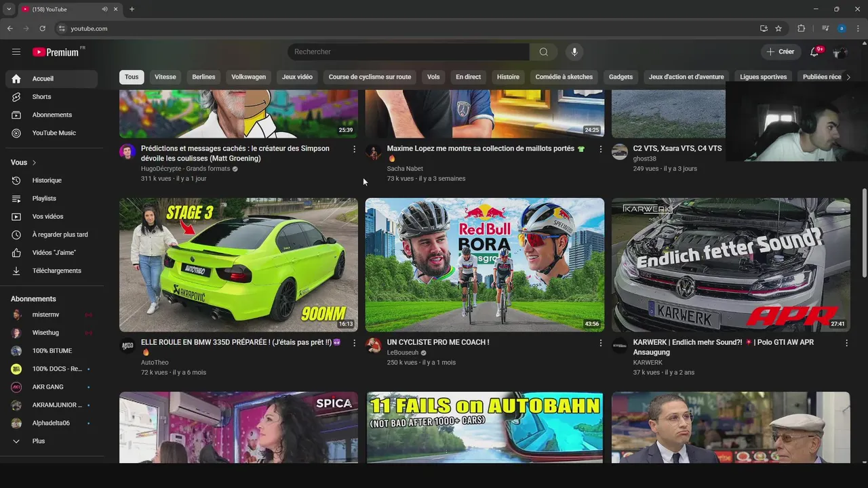Open Playlists in the sidebar
Viewport: 868px width, 488px height.
(x=52, y=199)
